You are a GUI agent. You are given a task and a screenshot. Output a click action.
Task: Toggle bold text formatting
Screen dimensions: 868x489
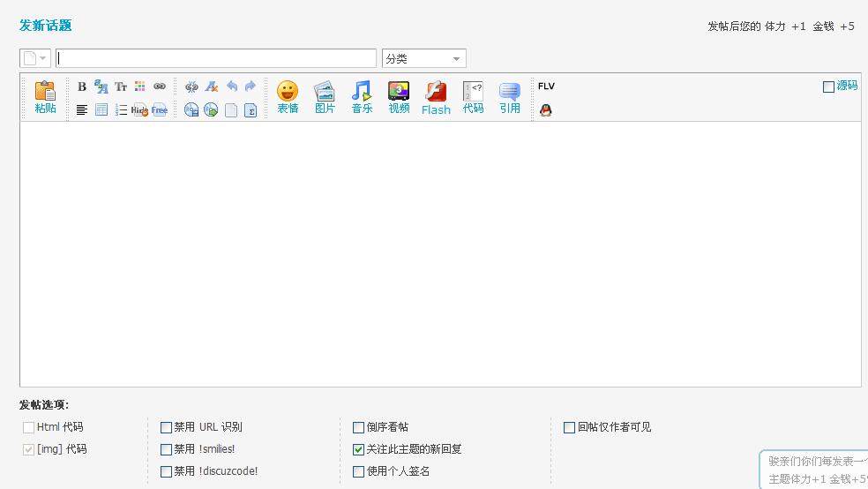[82, 87]
